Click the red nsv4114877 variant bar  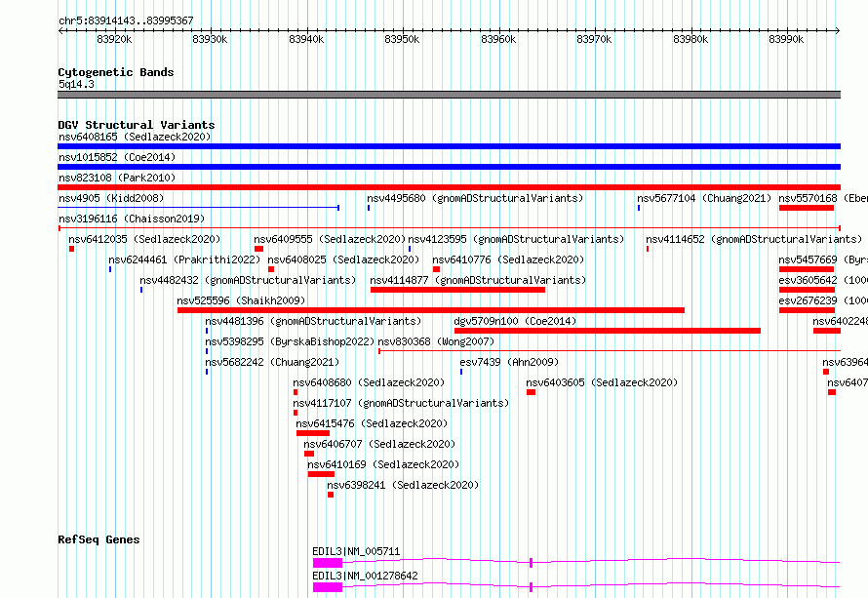pos(457,290)
